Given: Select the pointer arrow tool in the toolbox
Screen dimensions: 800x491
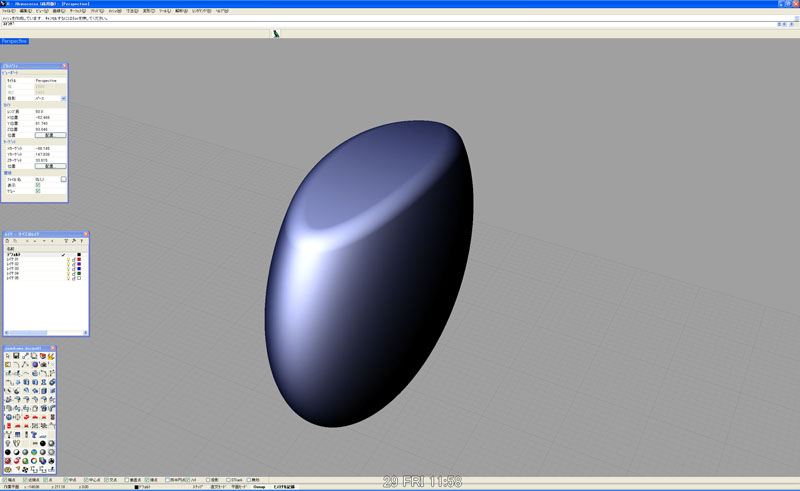Looking at the screenshot, I should click(x=8, y=357).
